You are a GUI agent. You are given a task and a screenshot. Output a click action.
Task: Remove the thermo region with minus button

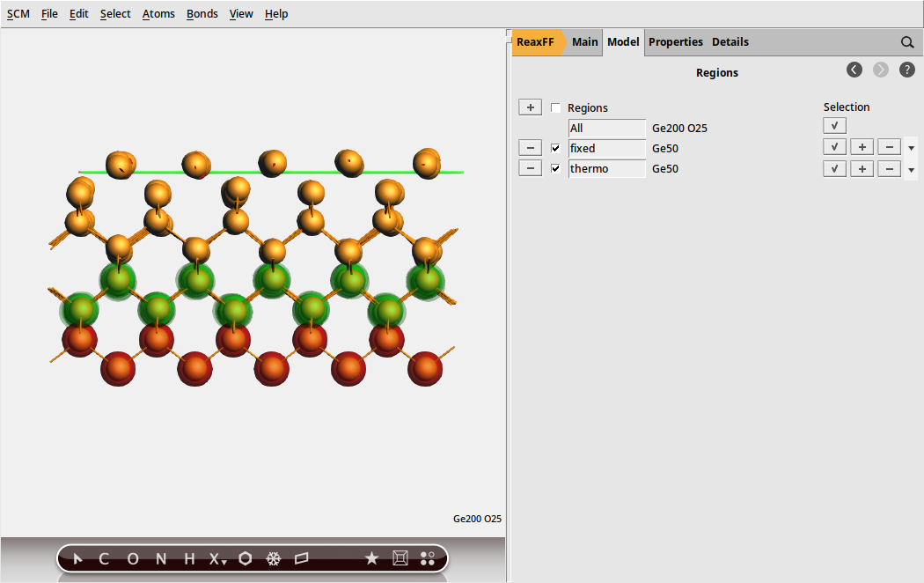point(530,168)
